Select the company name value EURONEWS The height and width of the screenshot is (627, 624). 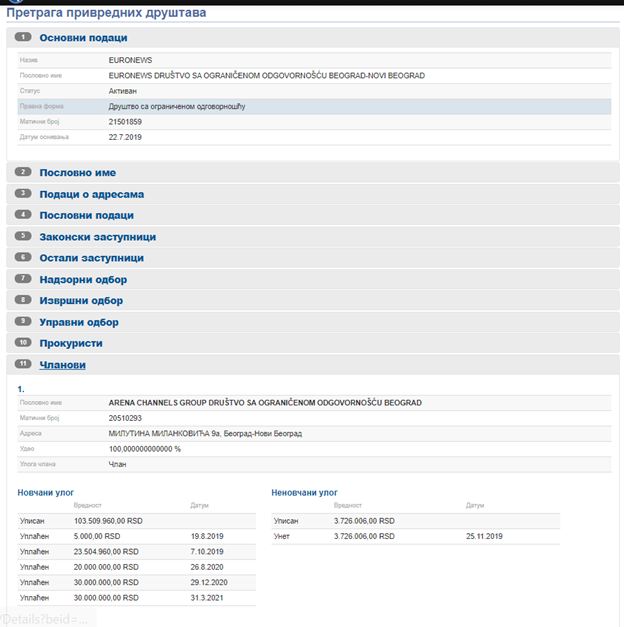click(130, 60)
